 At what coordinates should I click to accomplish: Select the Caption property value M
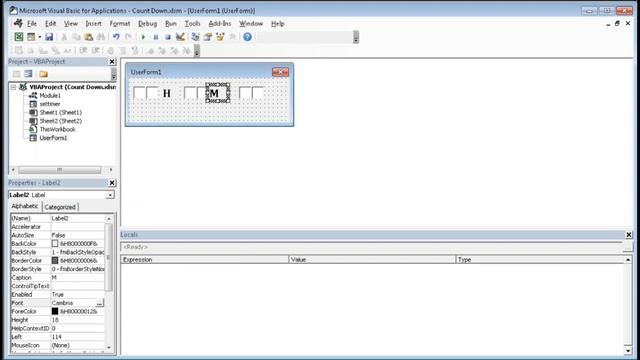(x=78, y=278)
